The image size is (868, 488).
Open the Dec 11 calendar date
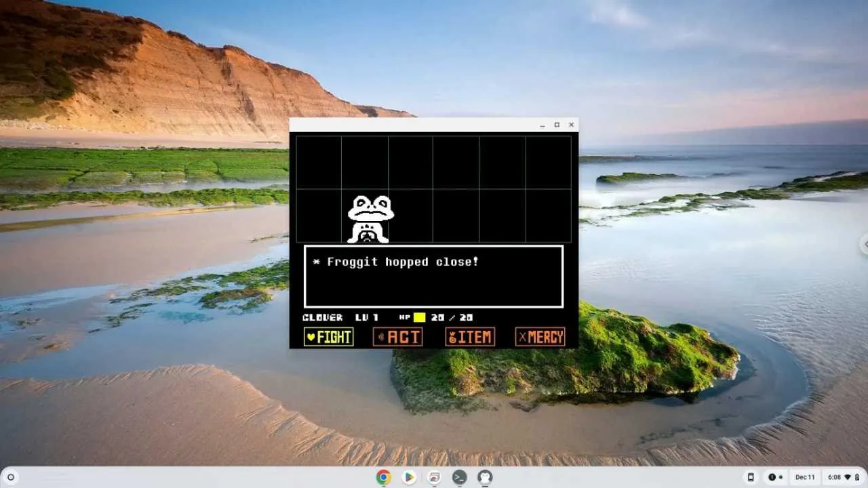point(806,477)
